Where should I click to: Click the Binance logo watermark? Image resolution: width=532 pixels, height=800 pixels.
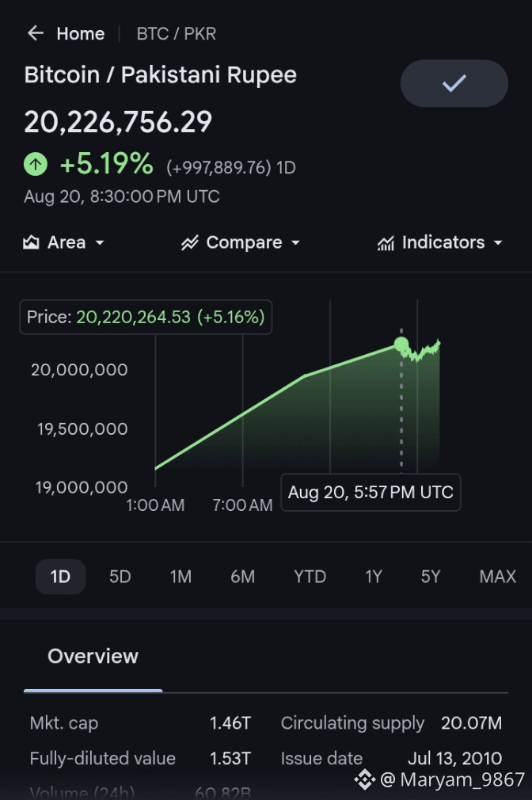pyautogui.click(x=365, y=779)
